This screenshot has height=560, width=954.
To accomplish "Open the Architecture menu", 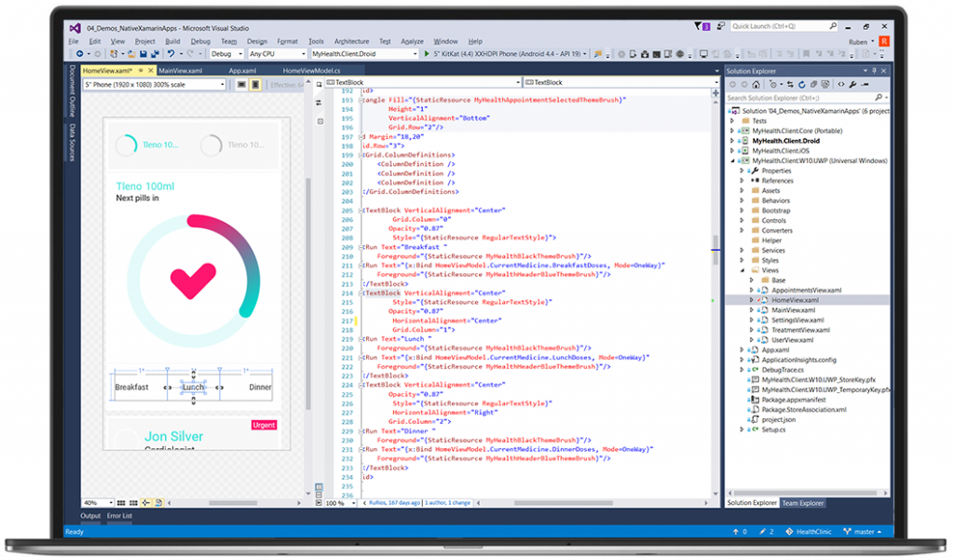I will point(352,41).
